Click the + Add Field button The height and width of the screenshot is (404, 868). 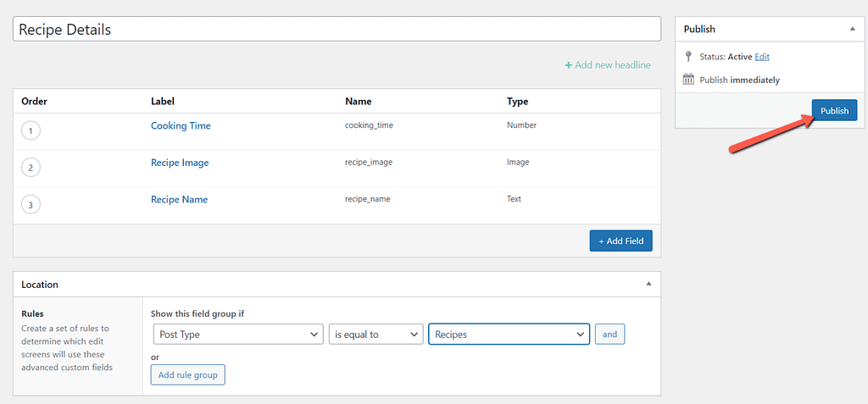pyautogui.click(x=620, y=241)
